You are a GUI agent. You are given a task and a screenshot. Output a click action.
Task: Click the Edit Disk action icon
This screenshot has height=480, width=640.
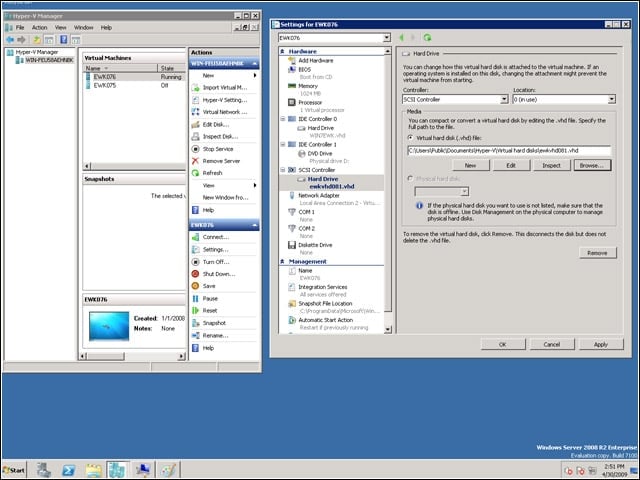196,124
